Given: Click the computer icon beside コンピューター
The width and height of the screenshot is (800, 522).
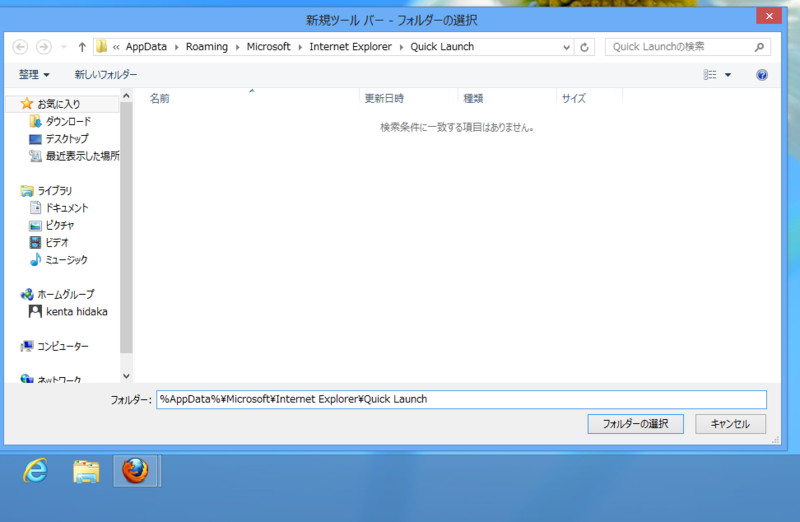Looking at the screenshot, I should coord(27,346).
